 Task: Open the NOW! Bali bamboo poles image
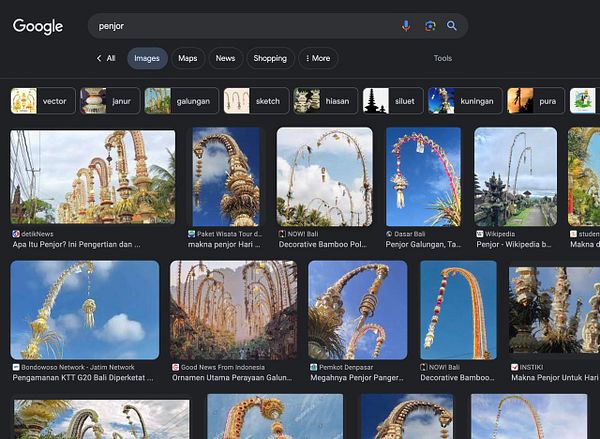coord(324,176)
